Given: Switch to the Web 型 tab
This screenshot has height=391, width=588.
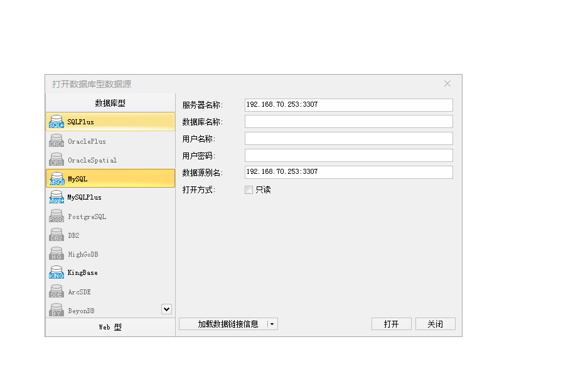Looking at the screenshot, I should 110,327.
